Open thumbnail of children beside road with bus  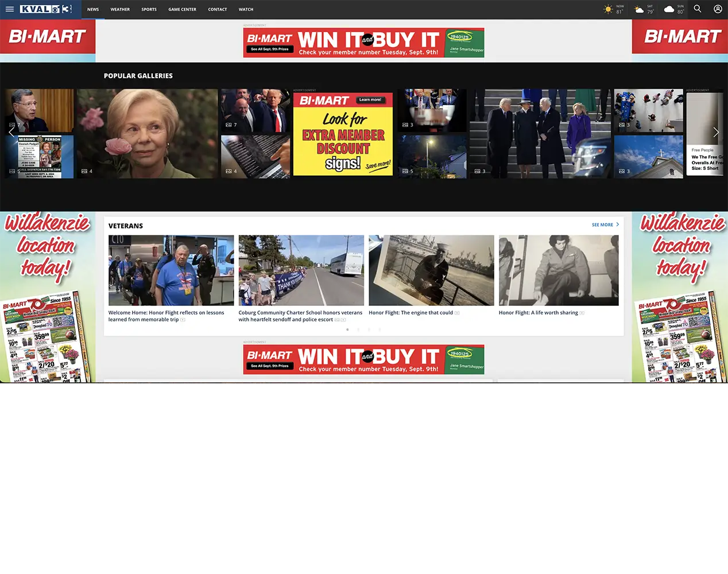(301, 270)
